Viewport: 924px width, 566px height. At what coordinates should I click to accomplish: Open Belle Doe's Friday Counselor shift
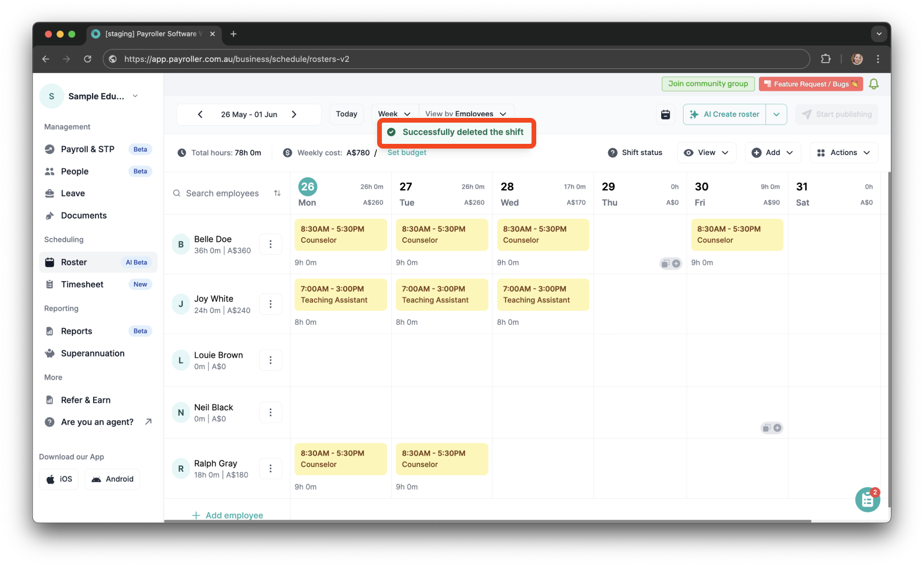click(x=737, y=235)
